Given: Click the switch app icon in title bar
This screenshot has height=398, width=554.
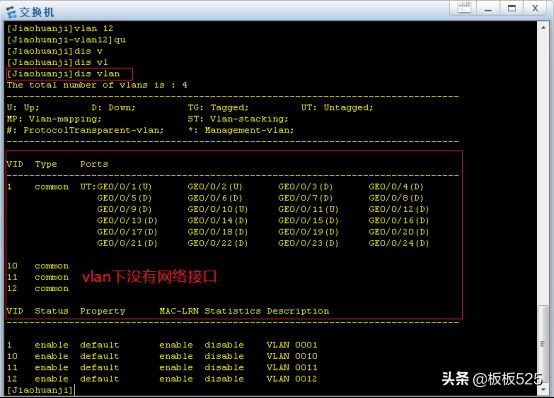Looking at the screenshot, I should tap(11, 12).
